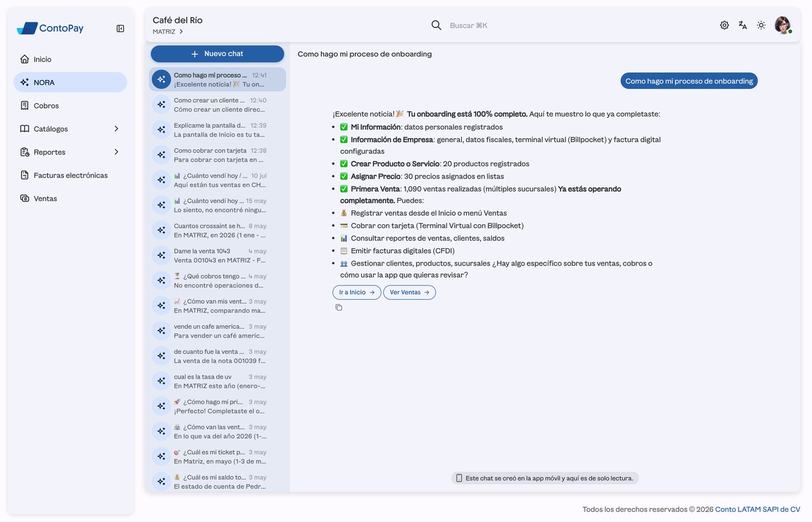Click the ContoPay logo
812x522 pixels.
point(50,28)
